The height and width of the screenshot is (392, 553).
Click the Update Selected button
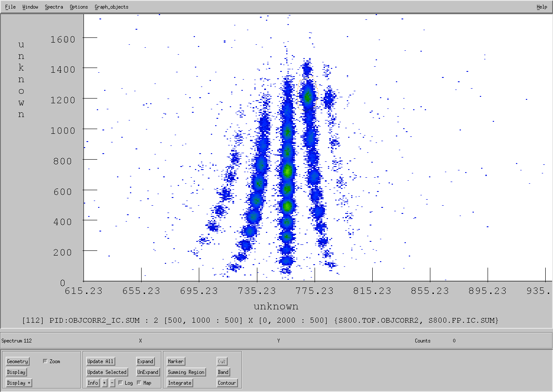click(x=107, y=372)
